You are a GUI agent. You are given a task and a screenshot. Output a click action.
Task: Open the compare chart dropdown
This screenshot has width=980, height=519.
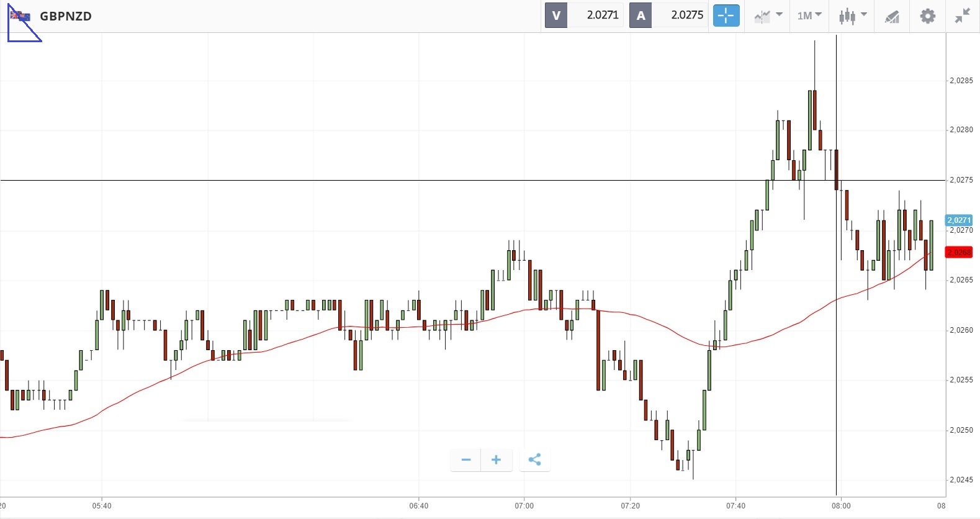[x=768, y=16]
